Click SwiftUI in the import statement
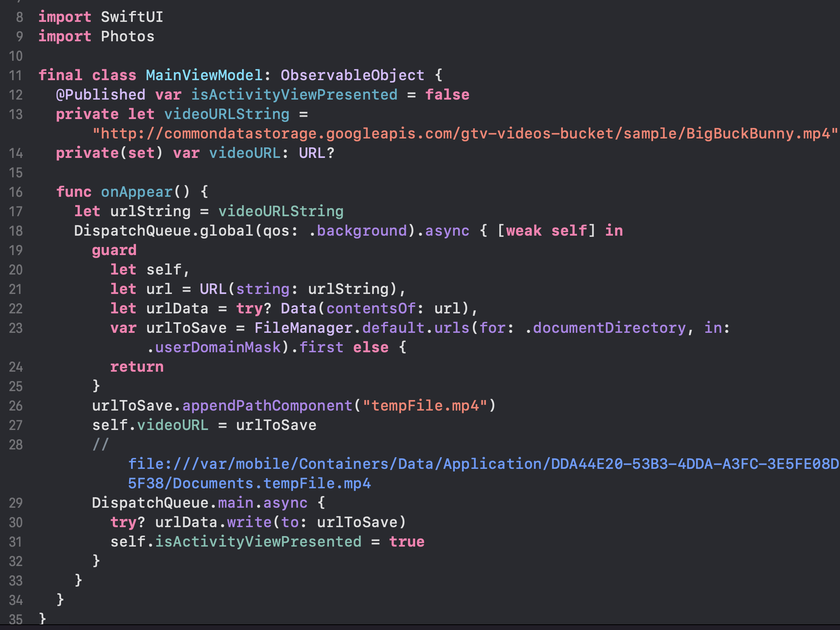 coord(132,17)
